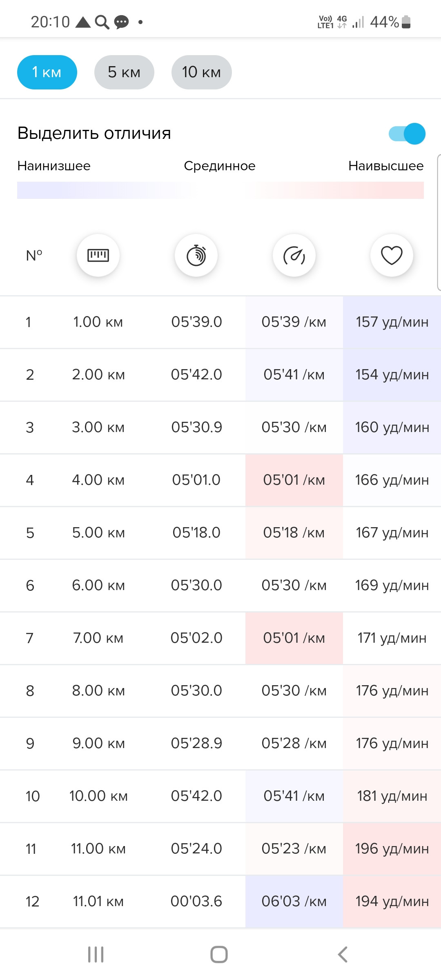Tap Android back navigation arrow
Screen dimensions: 441x980
coord(343,954)
